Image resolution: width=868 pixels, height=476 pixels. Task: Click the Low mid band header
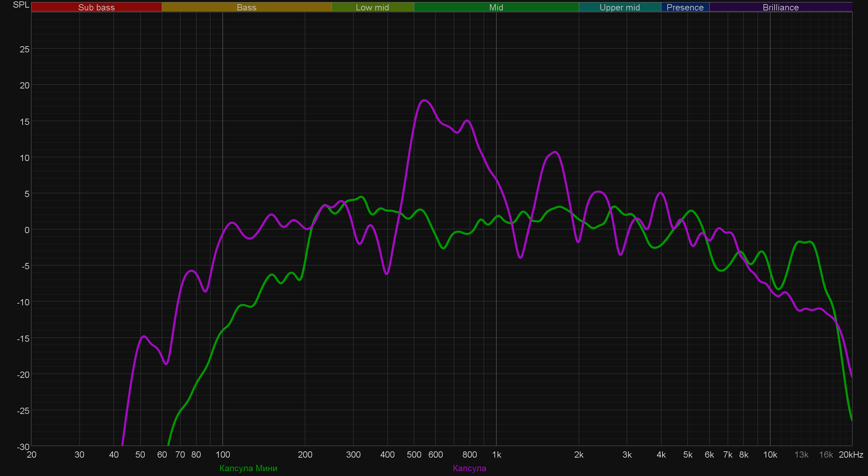tap(372, 7)
